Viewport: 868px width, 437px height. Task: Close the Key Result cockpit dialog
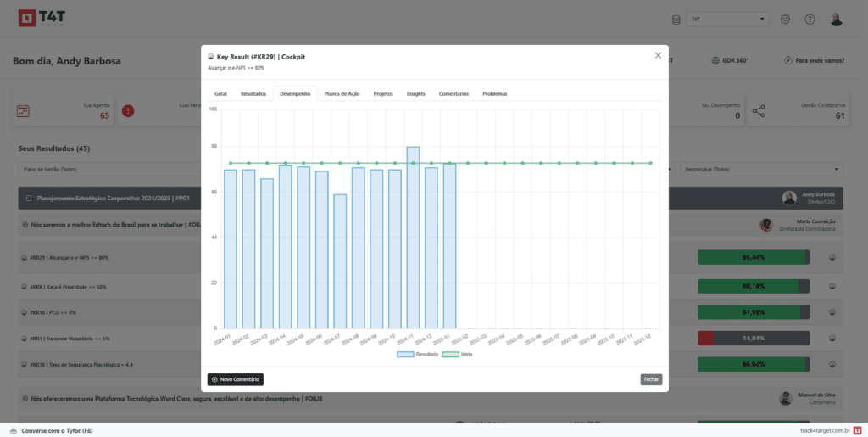pyautogui.click(x=658, y=55)
